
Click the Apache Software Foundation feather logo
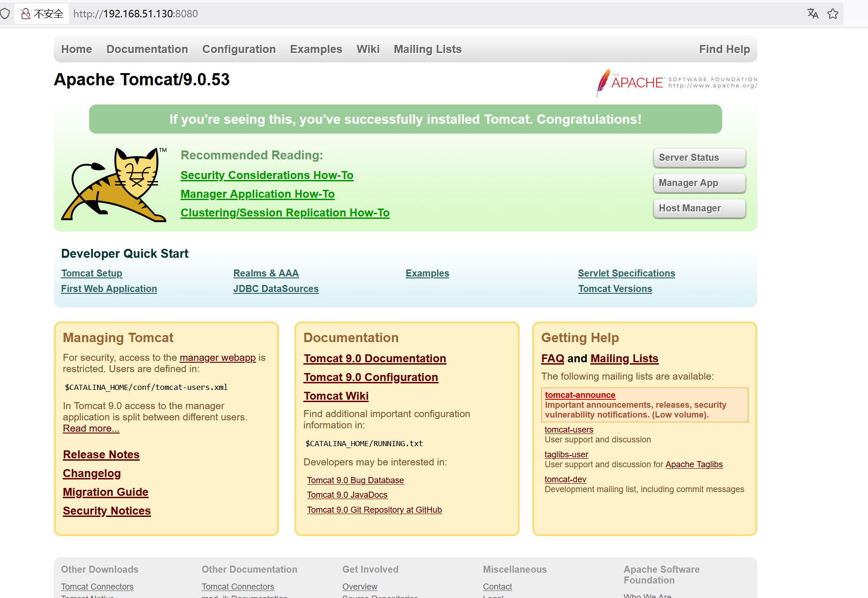click(676, 83)
